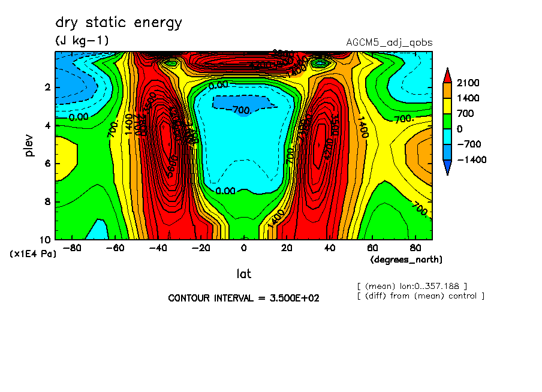Click latitude tick label '80'
The width and height of the screenshot is (542, 392).
415,248
